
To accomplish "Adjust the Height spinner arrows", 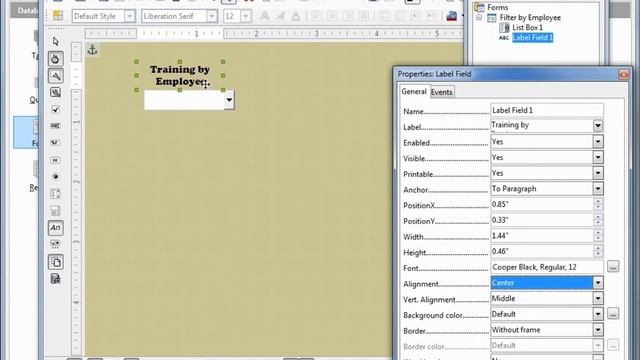I will (598, 251).
